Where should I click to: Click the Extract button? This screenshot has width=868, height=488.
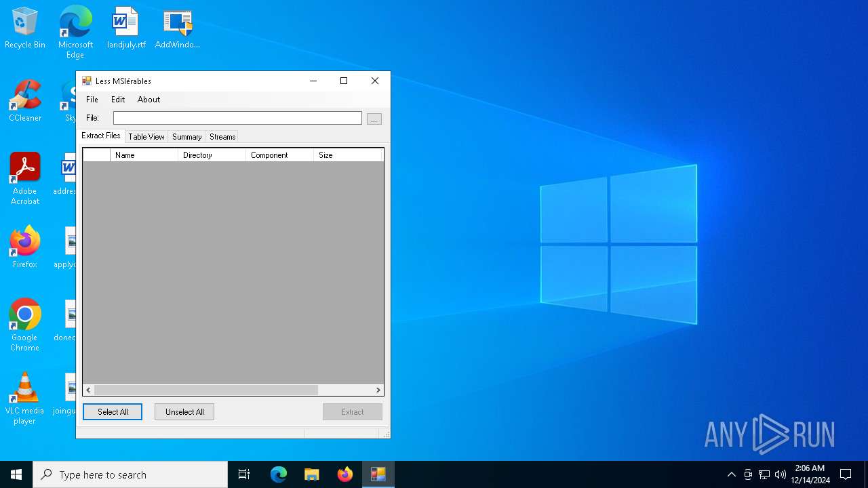(353, 412)
